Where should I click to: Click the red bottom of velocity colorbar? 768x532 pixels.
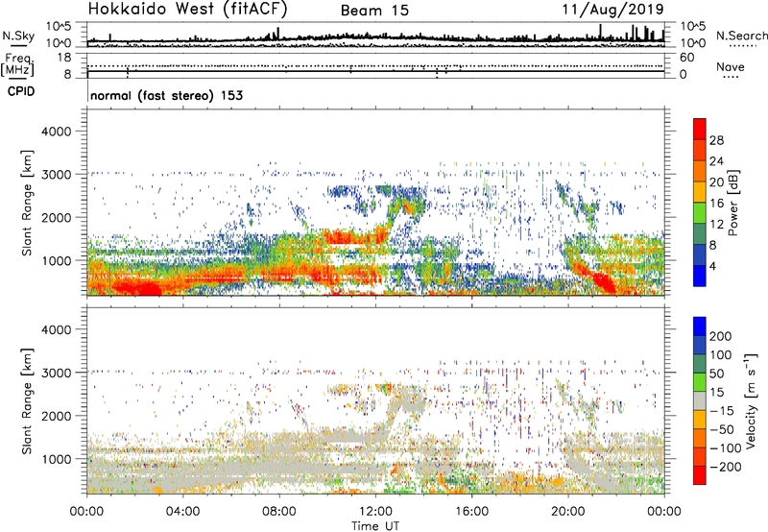pyautogui.click(x=700, y=475)
